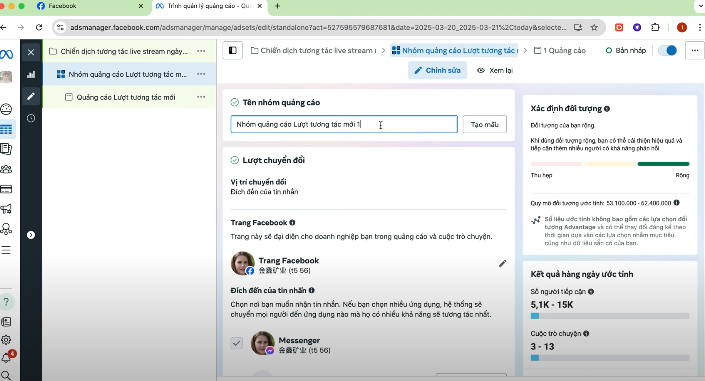Open the billing card icon
705x381 pixels.
coord(6,189)
